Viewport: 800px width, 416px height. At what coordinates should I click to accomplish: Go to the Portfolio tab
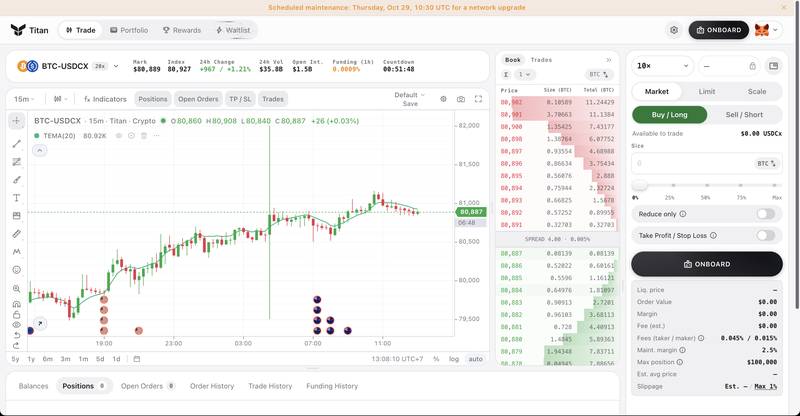click(129, 30)
